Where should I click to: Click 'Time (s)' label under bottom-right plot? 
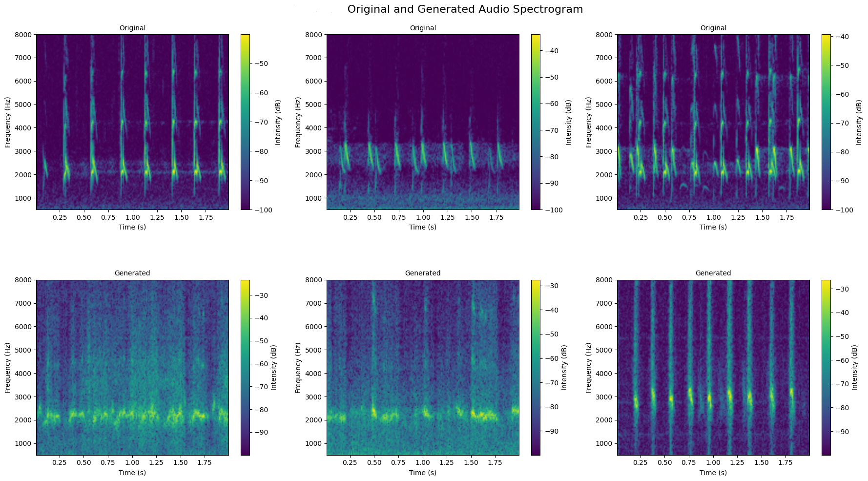(x=713, y=472)
